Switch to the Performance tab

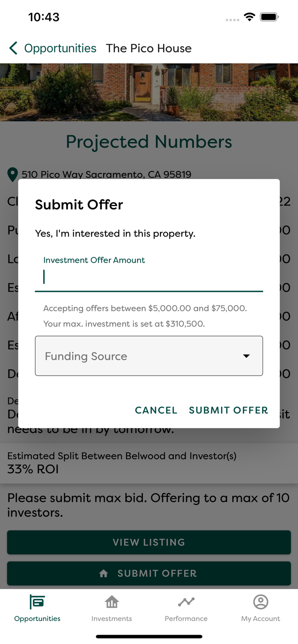pos(186,609)
